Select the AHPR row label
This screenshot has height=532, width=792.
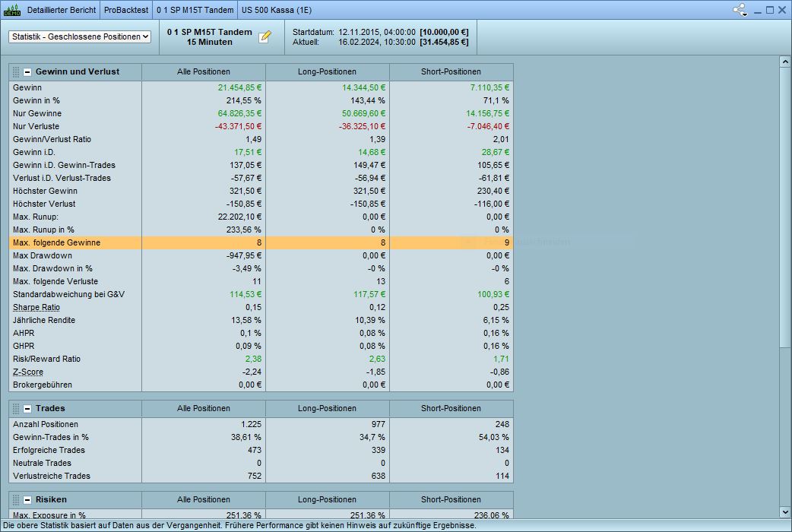pyautogui.click(x=24, y=333)
